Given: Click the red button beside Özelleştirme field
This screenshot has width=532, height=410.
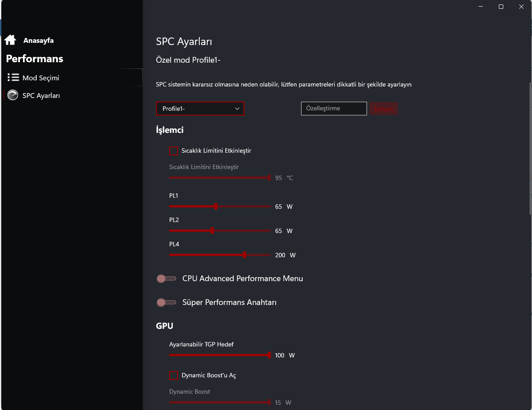Looking at the screenshot, I should 384,109.
